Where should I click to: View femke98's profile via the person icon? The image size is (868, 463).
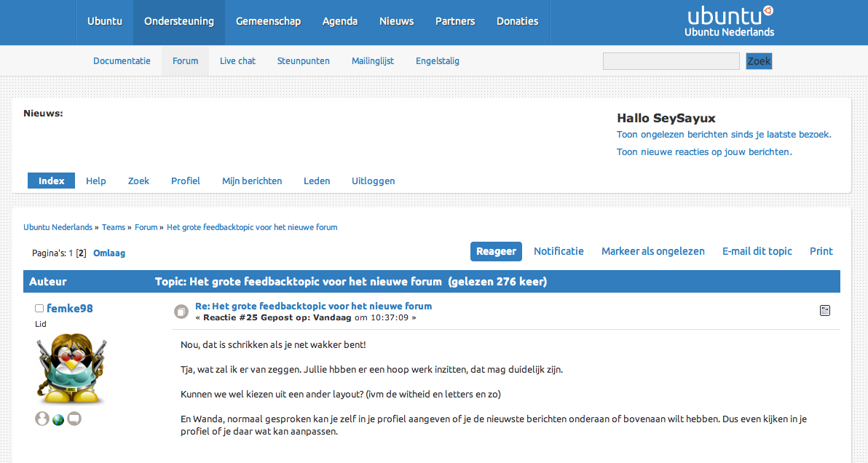pyautogui.click(x=42, y=419)
